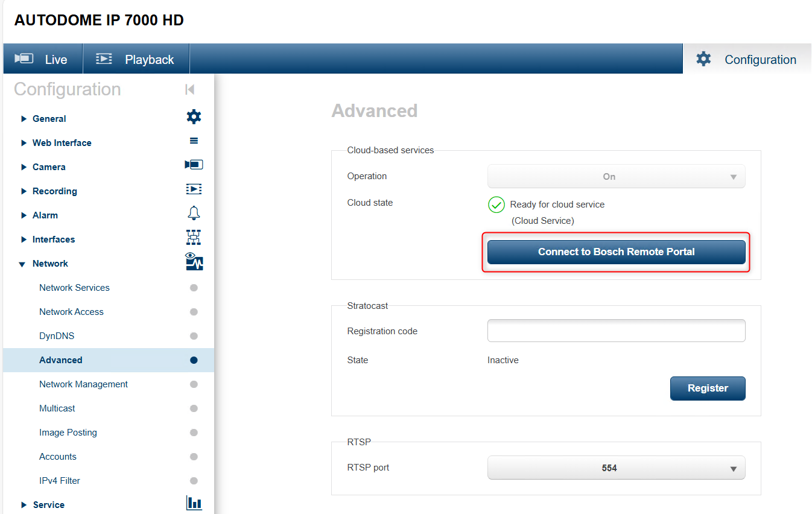812x514 pixels.
Task: Click the Stratocast Register button
Action: (x=708, y=389)
